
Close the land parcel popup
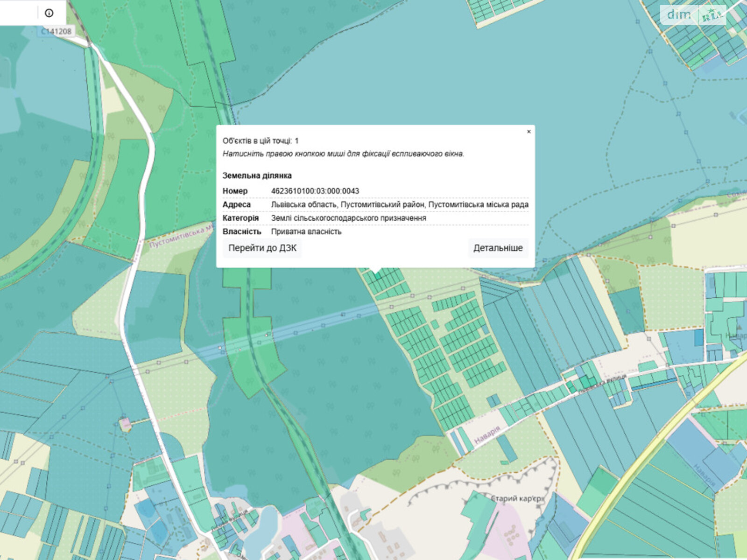529,132
